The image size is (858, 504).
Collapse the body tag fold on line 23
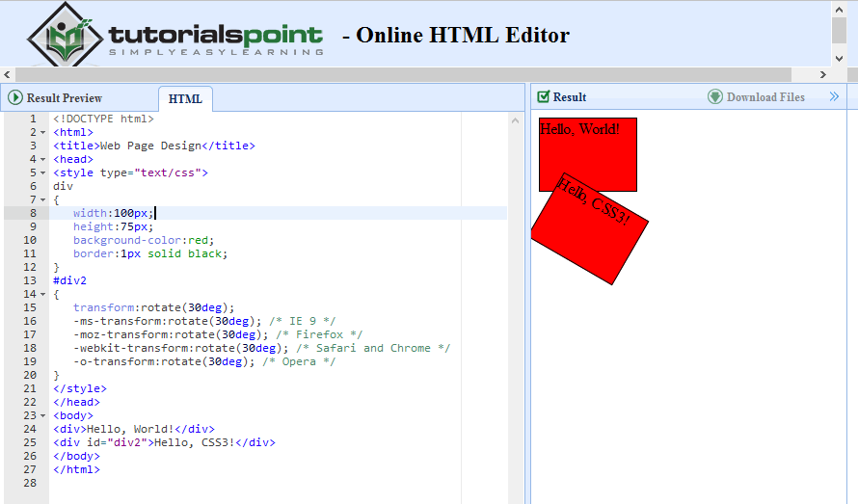(43, 416)
